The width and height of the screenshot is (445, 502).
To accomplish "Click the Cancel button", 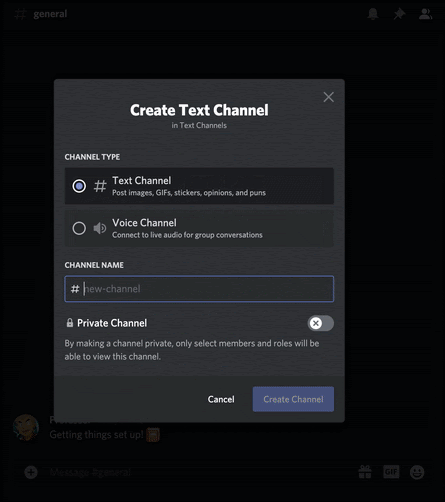I will click(221, 399).
